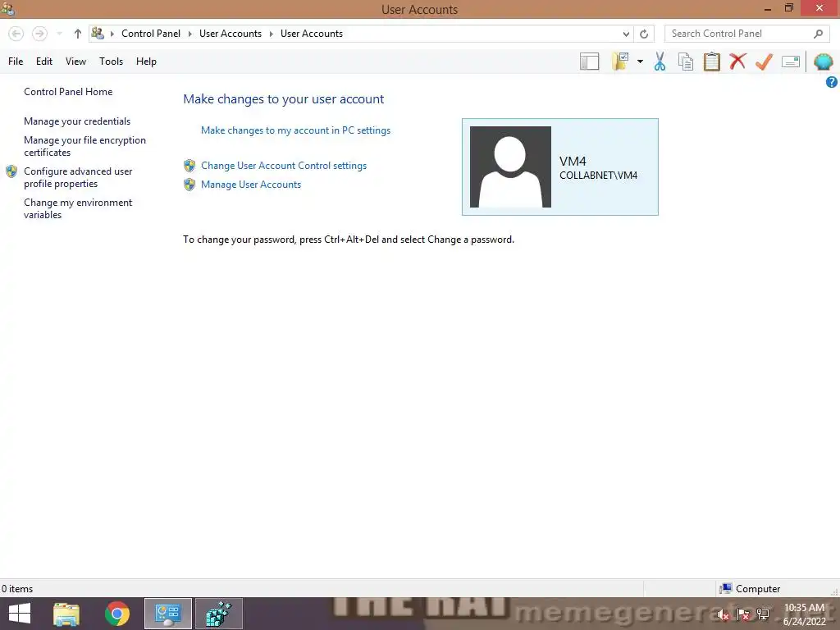840x630 pixels.
Task: Click the navigation pane layout icon
Action: pos(589,62)
